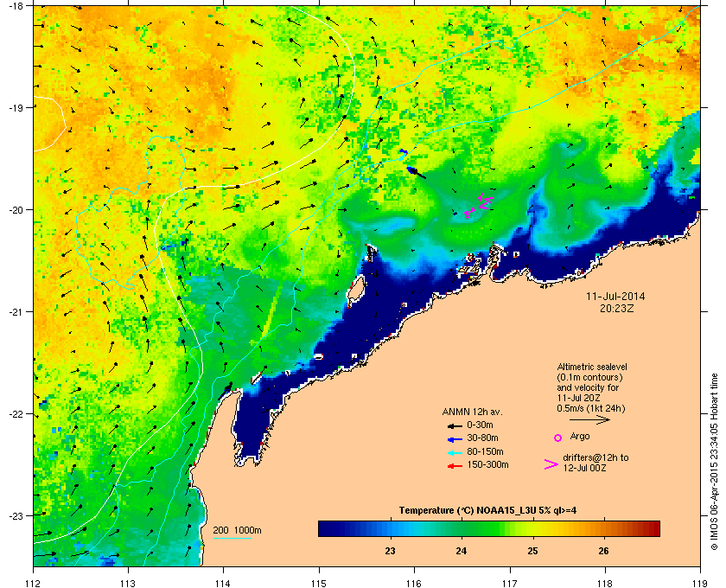This screenshot has width=726, height=588.
Task: Click the date label 11-Jul-2014
Action: coord(615,297)
